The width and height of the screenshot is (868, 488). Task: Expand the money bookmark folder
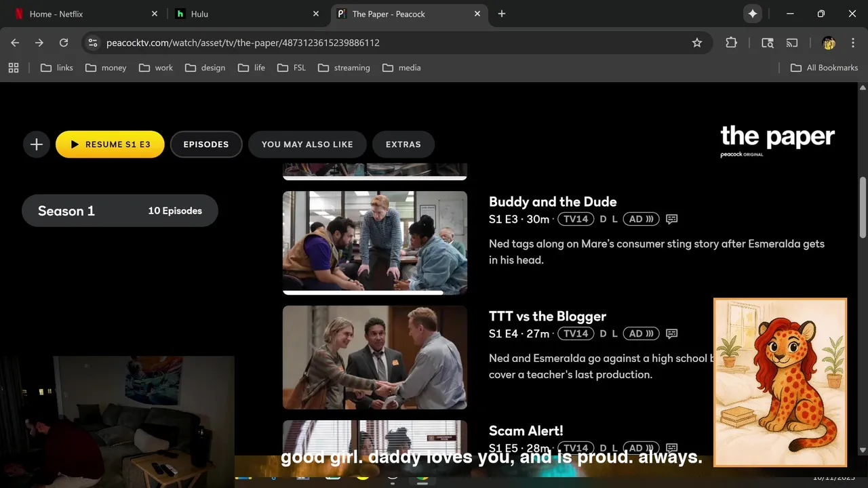pyautogui.click(x=105, y=68)
